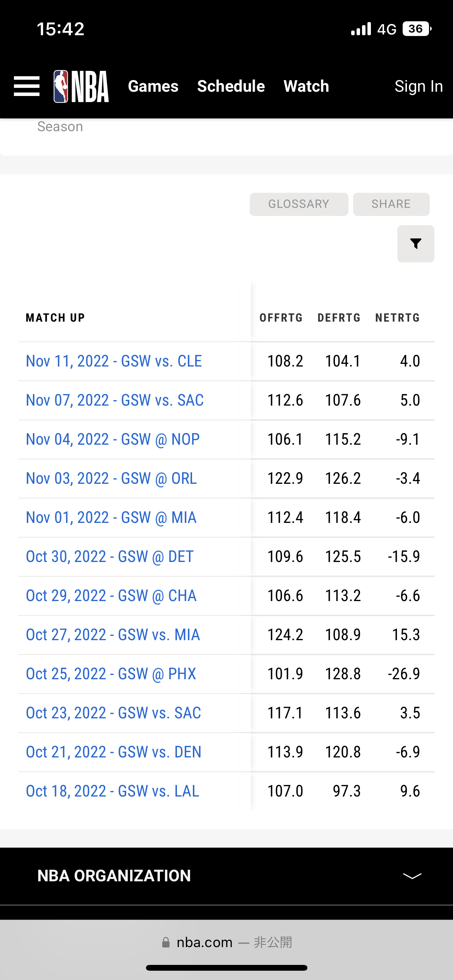Open the Schedule menu item
The image size is (453, 980).
pyautogui.click(x=231, y=86)
